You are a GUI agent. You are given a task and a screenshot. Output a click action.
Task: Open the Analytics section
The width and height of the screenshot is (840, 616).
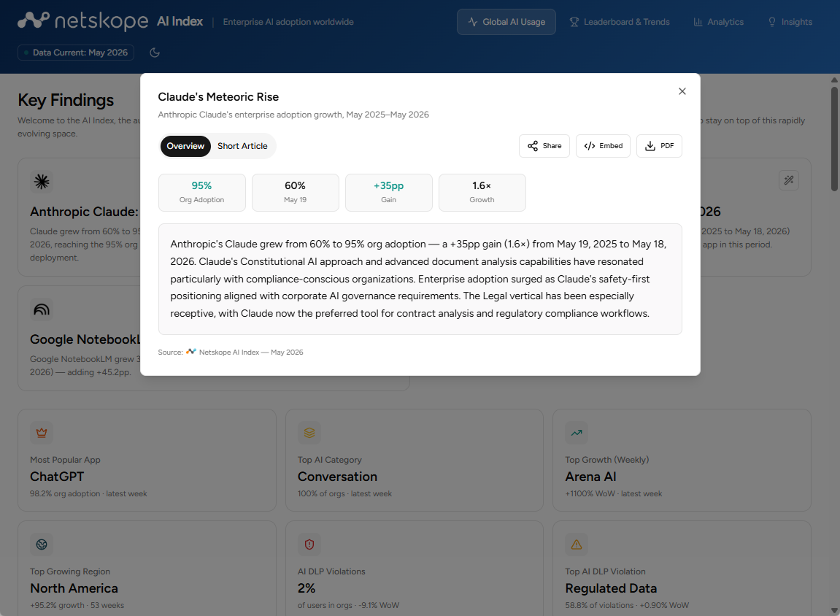[718, 22]
